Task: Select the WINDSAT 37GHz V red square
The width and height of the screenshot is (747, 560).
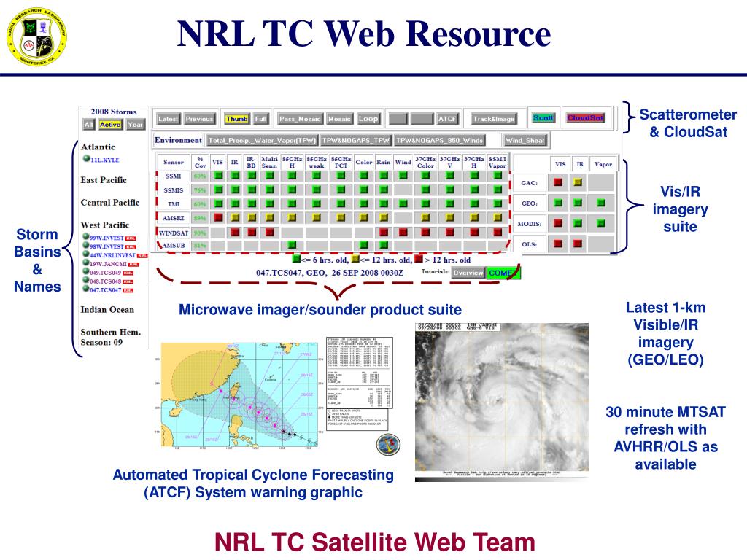Action: tap(449, 233)
